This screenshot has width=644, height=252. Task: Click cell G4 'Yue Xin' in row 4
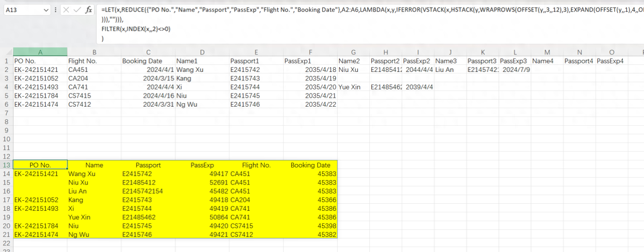click(353, 87)
